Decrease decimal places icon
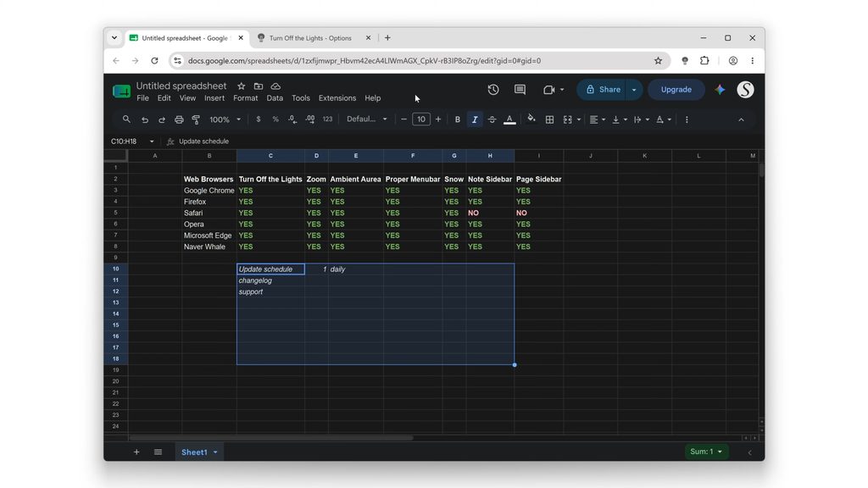868x488 pixels. pos(292,119)
